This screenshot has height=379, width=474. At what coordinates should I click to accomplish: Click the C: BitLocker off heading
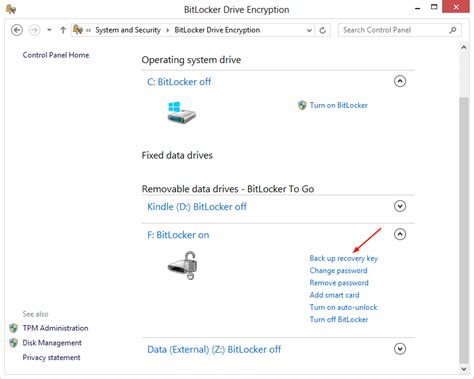(179, 82)
